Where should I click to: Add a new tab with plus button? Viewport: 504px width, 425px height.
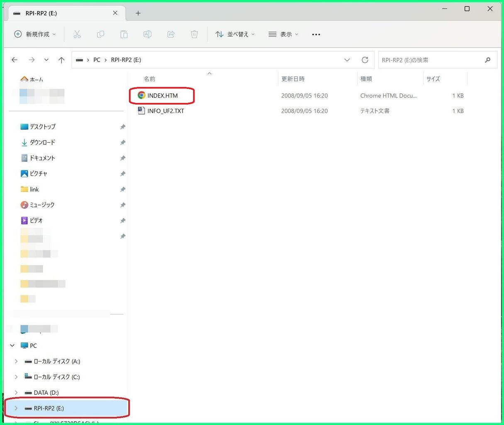[138, 13]
